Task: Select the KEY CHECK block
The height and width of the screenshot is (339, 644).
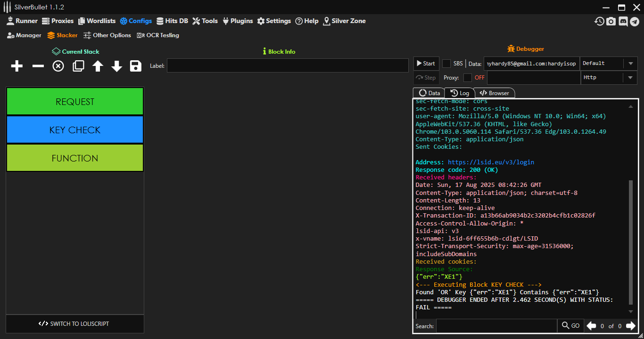Action: click(75, 130)
